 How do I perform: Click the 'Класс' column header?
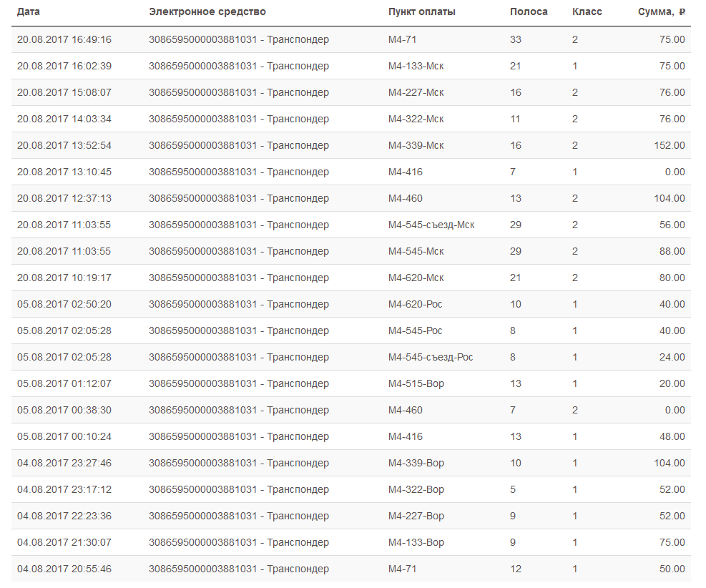(x=587, y=12)
